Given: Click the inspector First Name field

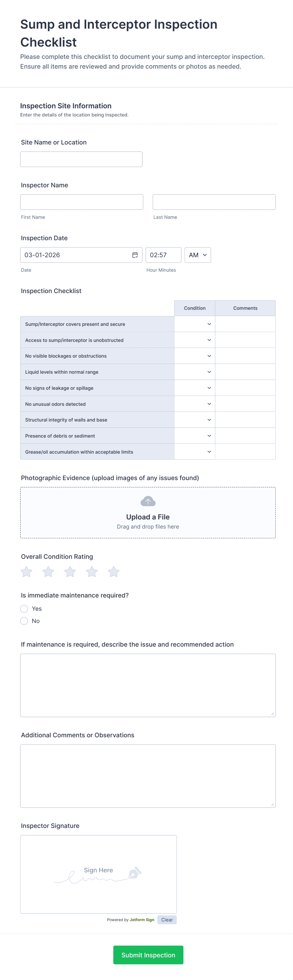Looking at the screenshot, I should tap(82, 202).
